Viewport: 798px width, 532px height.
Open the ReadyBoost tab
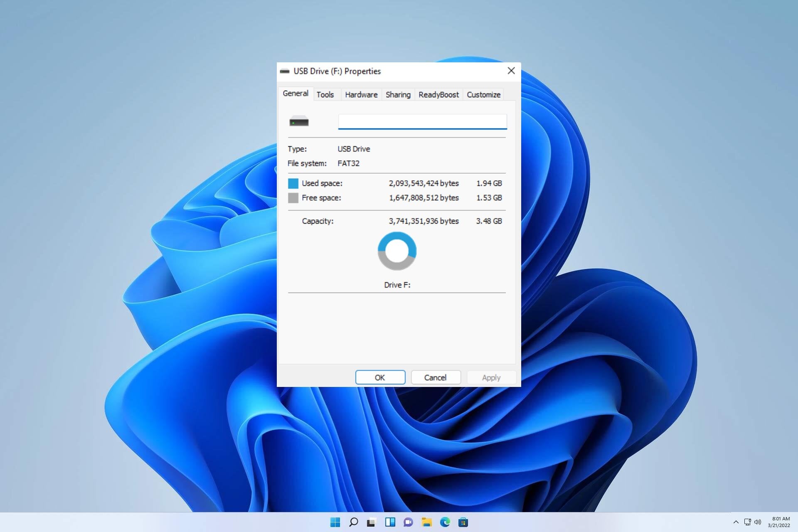click(438, 95)
